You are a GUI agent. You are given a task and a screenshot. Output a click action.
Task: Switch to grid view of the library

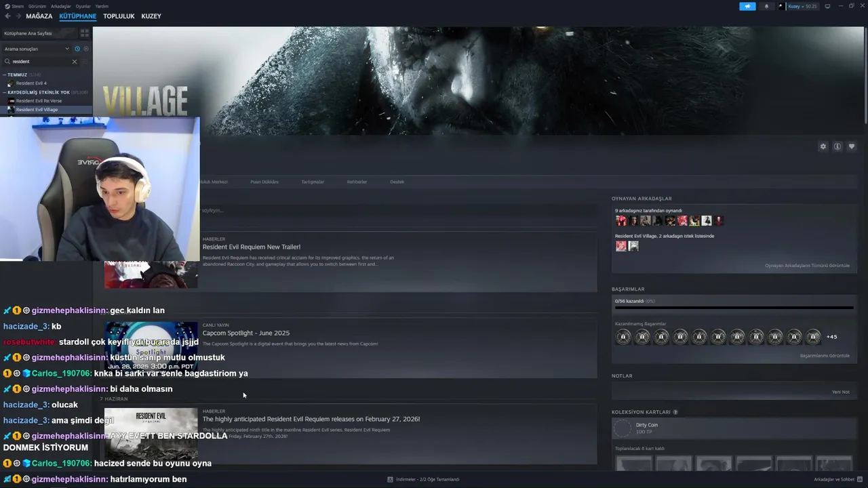[85, 33]
